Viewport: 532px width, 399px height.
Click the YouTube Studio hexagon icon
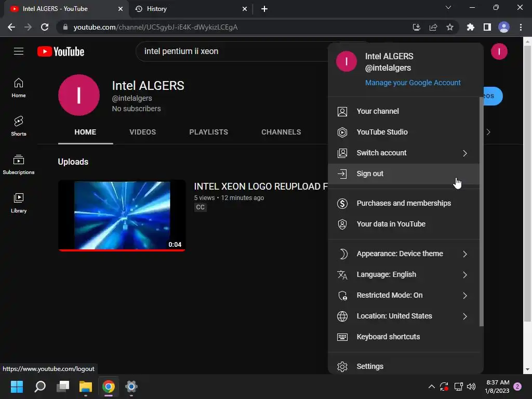click(342, 132)
